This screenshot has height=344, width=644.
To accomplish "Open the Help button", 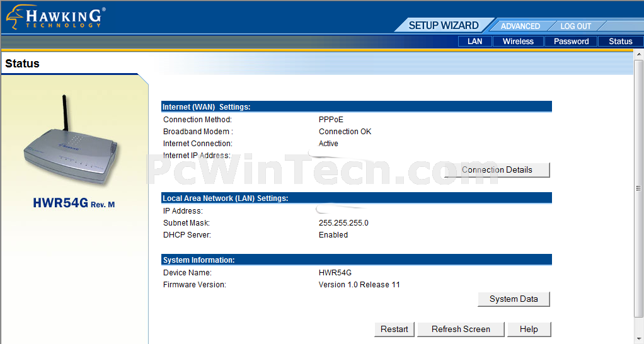I will pos(529,330).
